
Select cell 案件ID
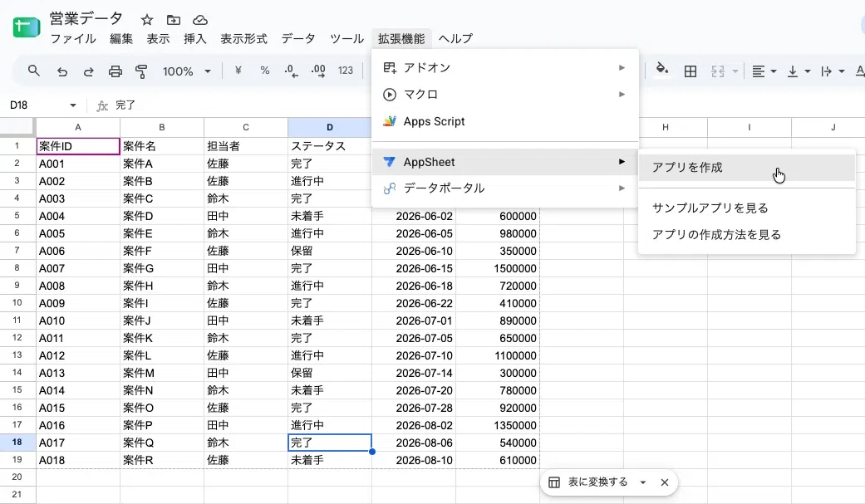point(78,146)
